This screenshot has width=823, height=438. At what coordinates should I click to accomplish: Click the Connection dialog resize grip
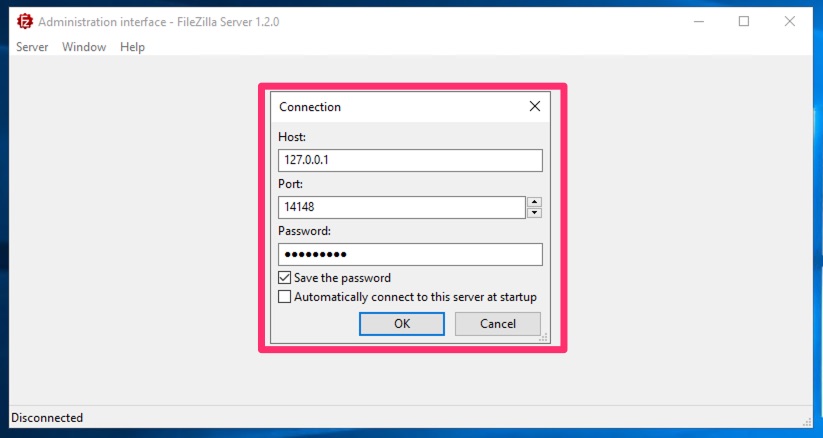coord(545,339)
